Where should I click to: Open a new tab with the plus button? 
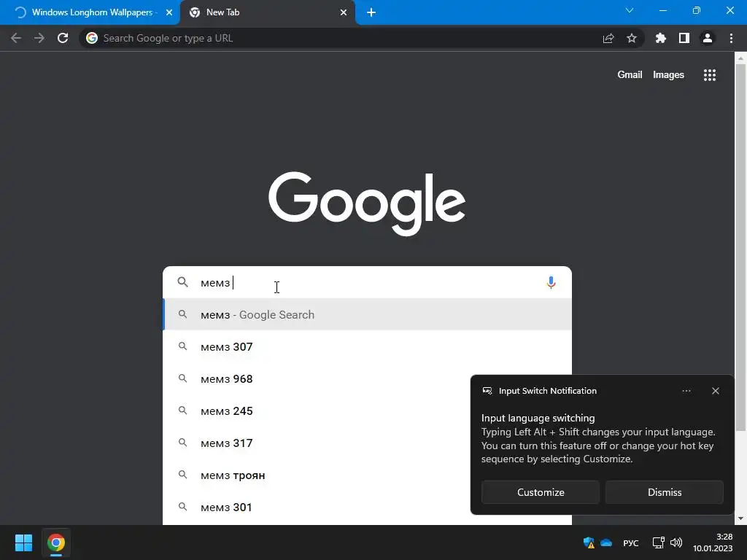click(x=371, y=12)
